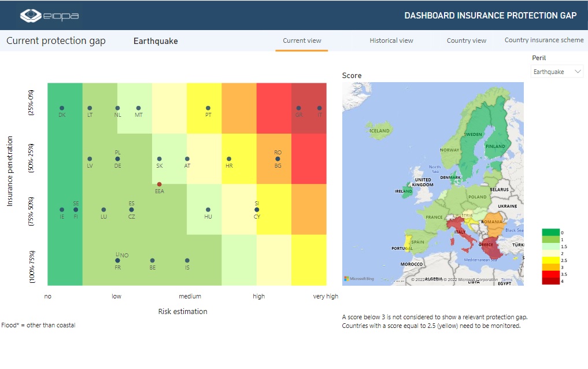Open the Country view tab

466,40
